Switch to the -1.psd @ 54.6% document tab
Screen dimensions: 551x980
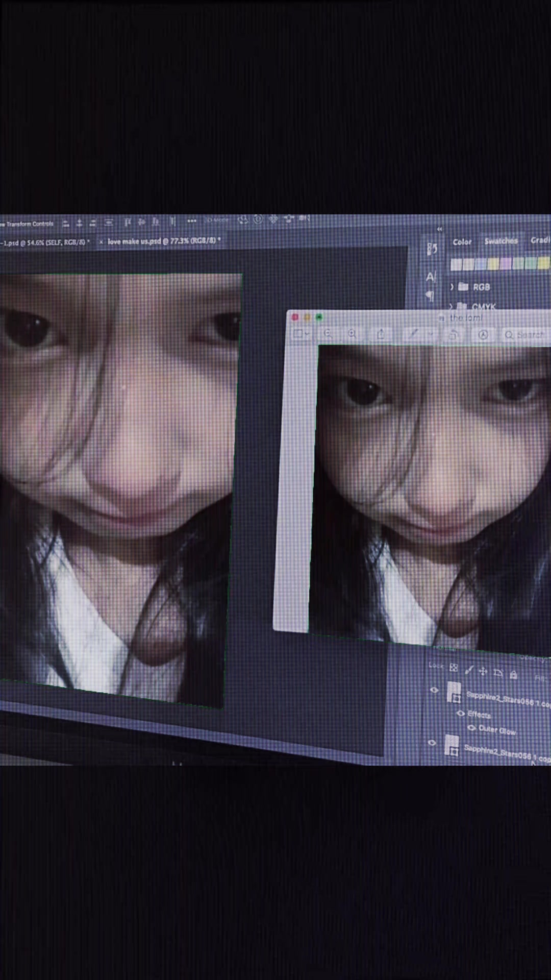click(x=45, y=242)
